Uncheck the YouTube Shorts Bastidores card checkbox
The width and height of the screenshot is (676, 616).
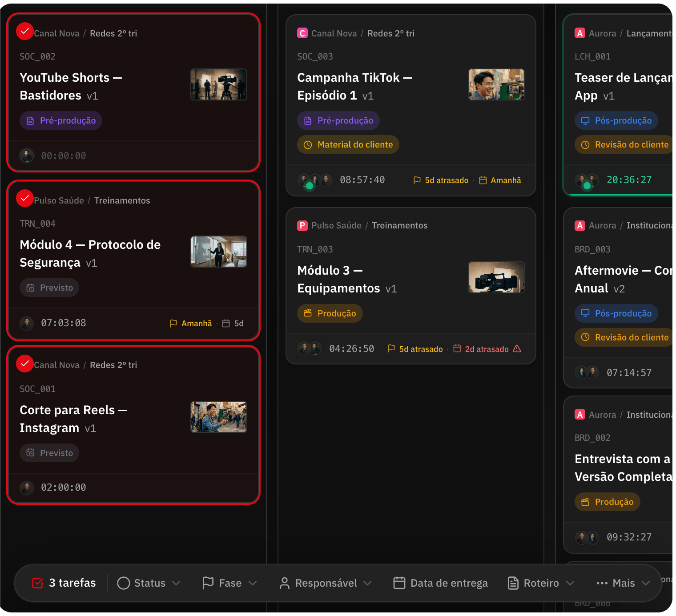tap(25, 31)
